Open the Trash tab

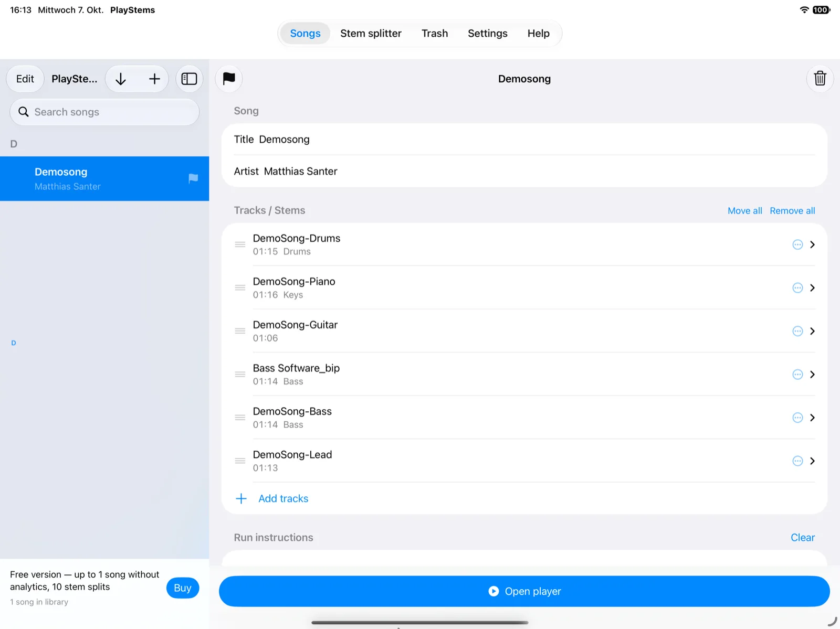point(435,34)
